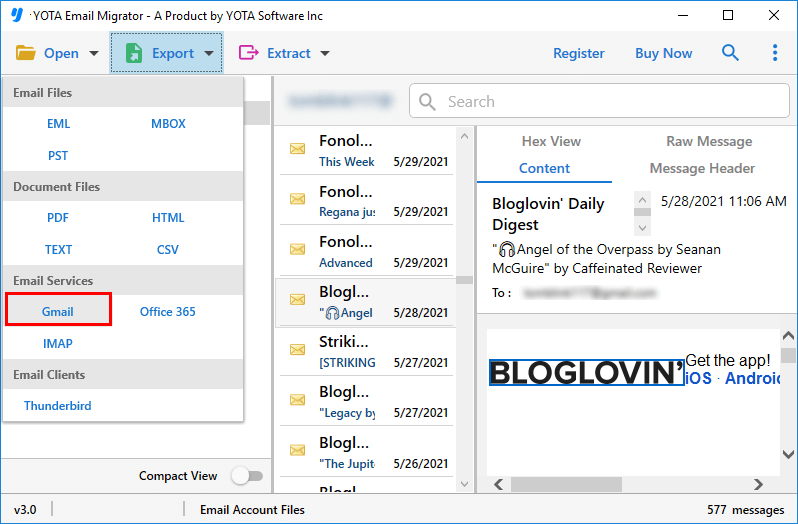The image size is (798, 524).
Task: Open Blogl email with The Jupit subject
Action: point(366,452)
